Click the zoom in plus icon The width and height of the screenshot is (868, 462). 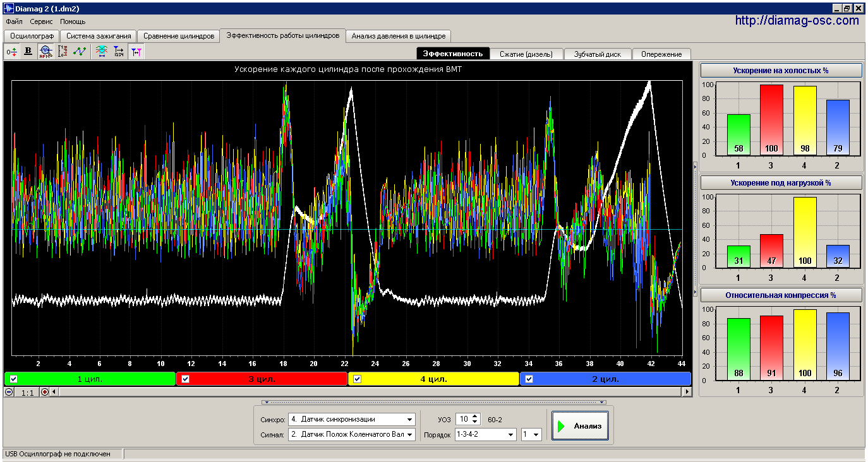click(x=45, y=392)
